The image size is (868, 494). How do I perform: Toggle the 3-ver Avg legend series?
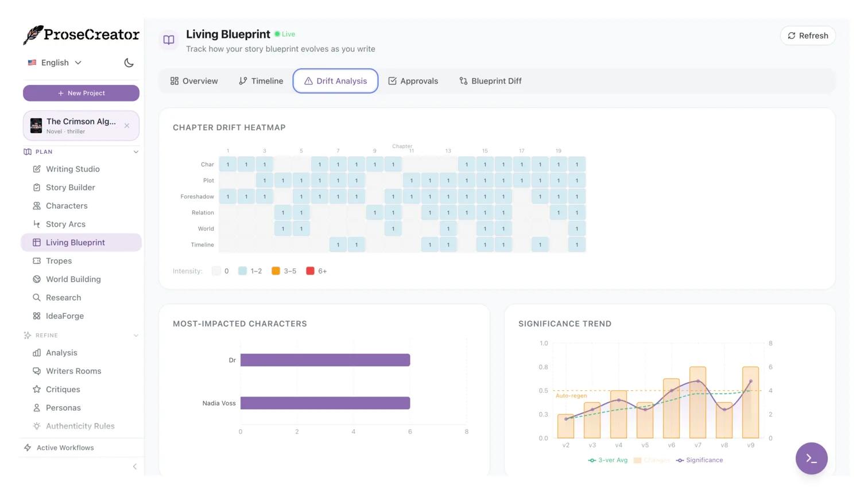click(x=607, y=460)
